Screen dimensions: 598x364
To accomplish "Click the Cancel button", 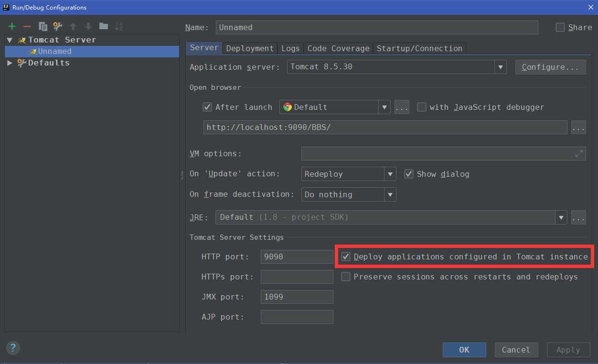I will point(516,350).
